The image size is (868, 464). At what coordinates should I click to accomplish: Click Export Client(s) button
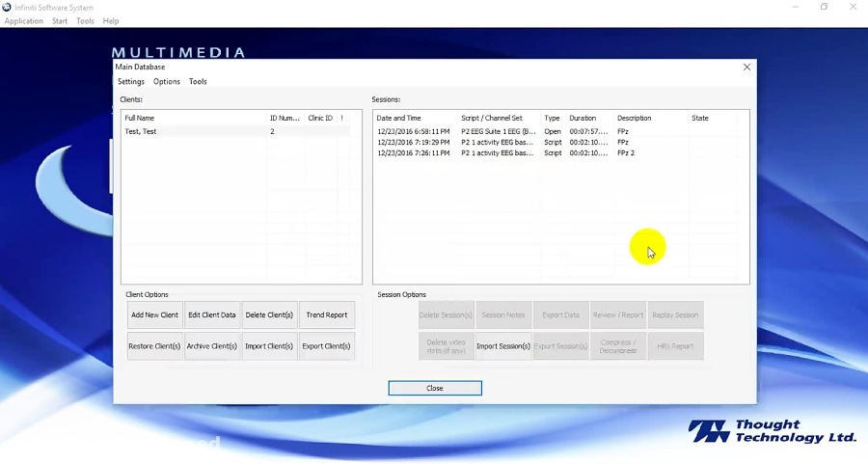tap(327, 346)
